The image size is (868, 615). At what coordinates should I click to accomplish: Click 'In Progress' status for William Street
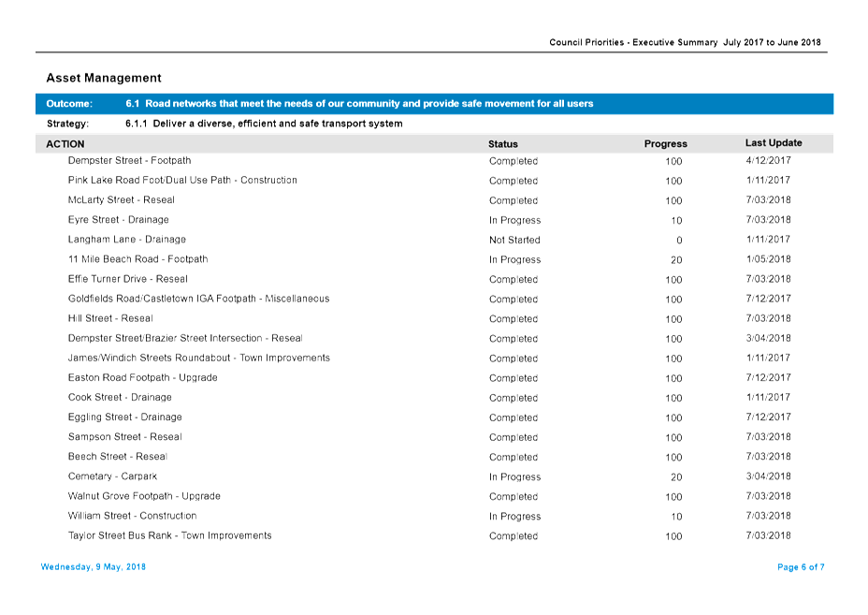514,517
